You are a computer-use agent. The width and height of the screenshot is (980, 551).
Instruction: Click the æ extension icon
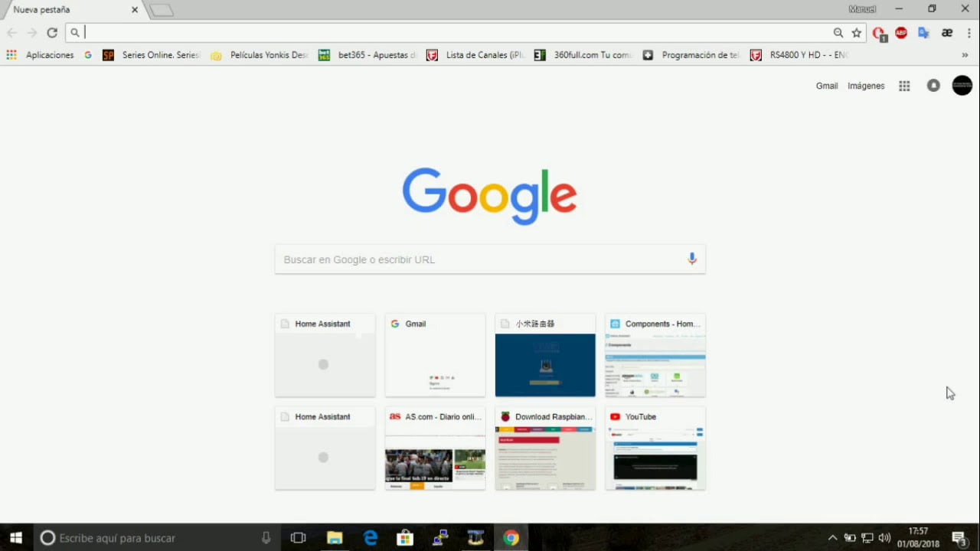(x=947, y=33)
